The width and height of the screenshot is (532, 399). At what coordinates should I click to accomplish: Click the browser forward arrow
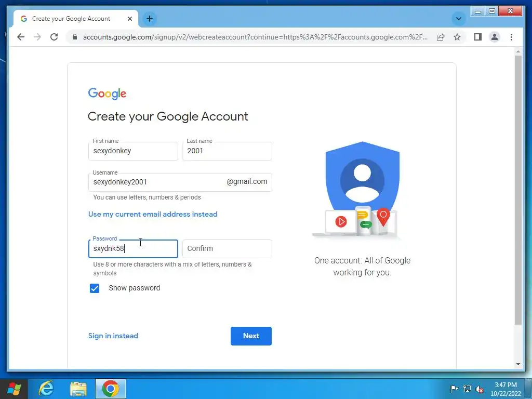37,37
